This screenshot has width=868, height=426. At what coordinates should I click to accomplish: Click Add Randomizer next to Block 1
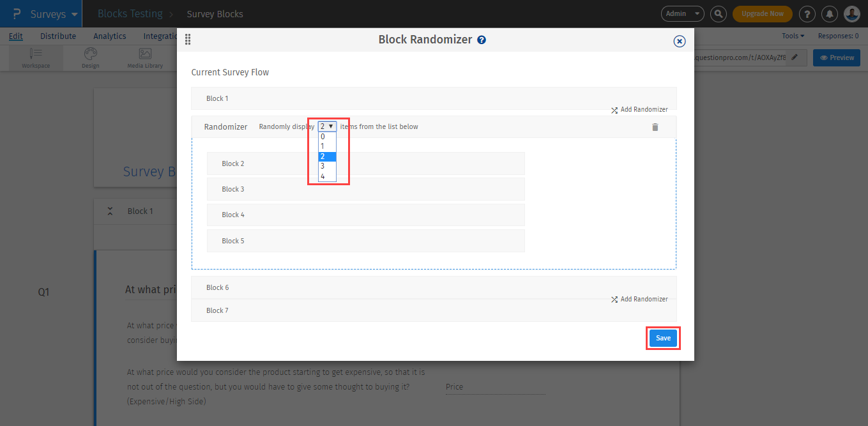[639, 109]
